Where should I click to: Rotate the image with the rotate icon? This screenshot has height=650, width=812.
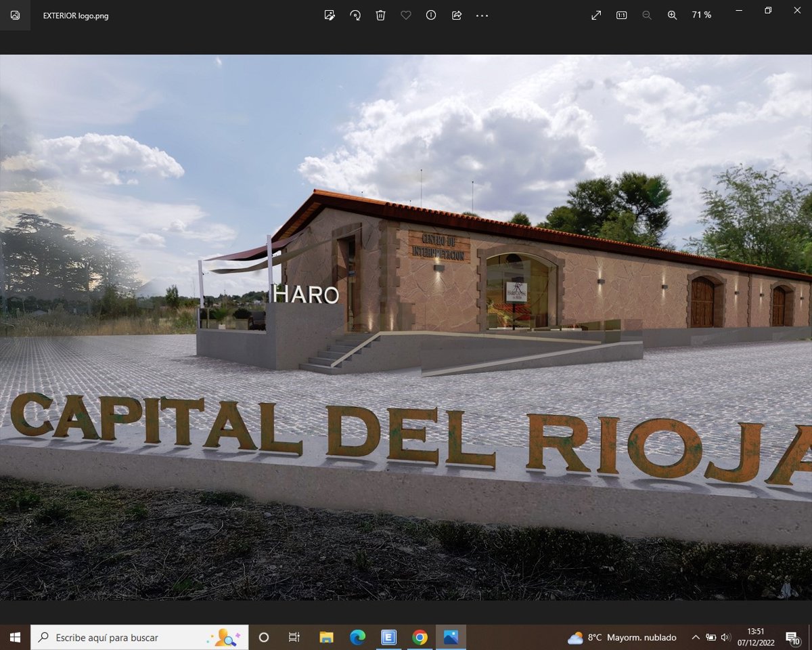click(355, 15)
